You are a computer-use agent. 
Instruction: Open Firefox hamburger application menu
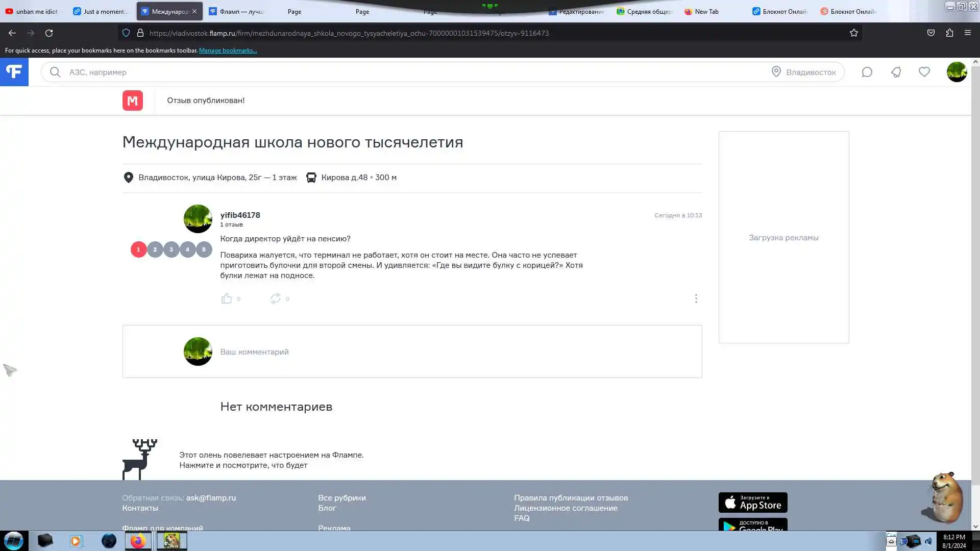(x=967, y=33)
